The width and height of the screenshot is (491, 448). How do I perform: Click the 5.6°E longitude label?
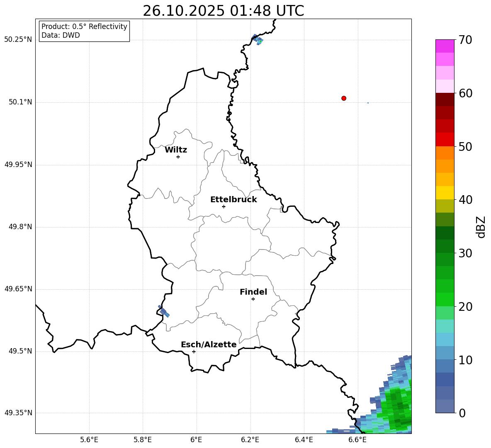89,440
